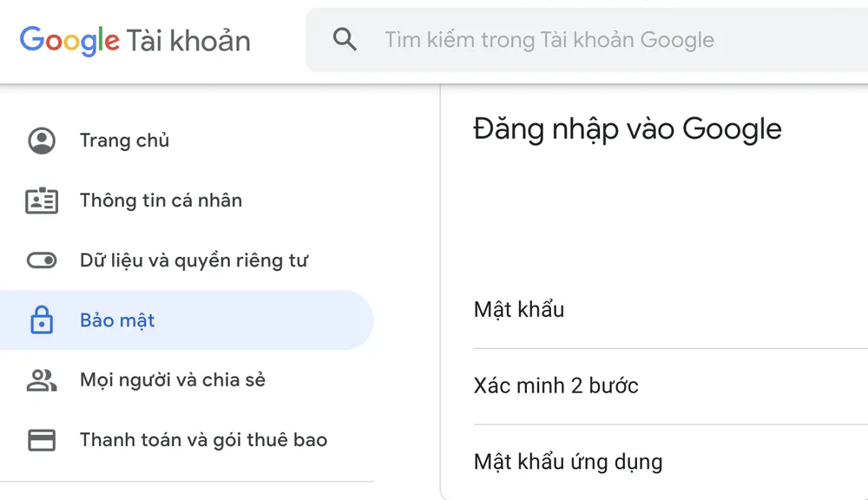The width and height of the screenshot is (868, 500).
Task: Select the Thông tin cá nhân ID card icon
Action: pos(41,200)
